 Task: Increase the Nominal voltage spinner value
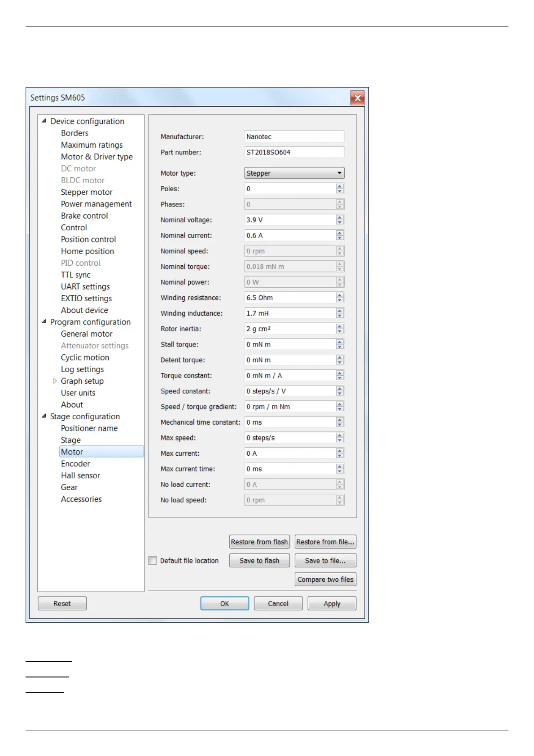340,217
